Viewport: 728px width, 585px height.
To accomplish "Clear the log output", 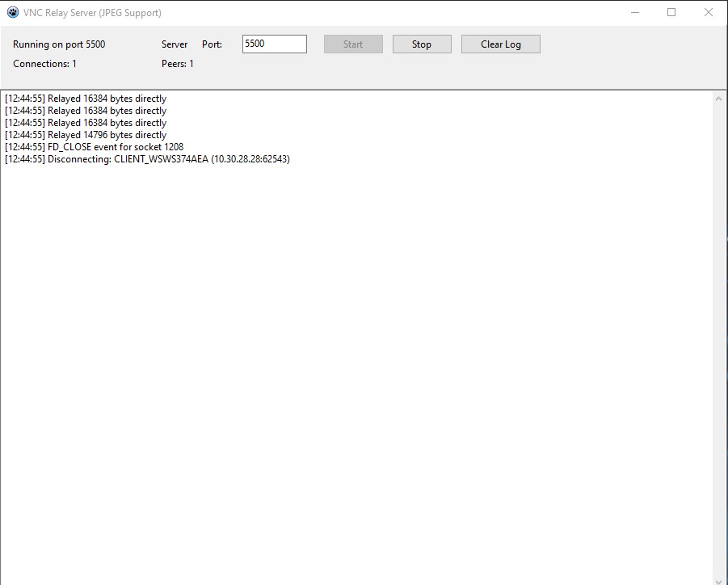I will (x=500, y=44).
